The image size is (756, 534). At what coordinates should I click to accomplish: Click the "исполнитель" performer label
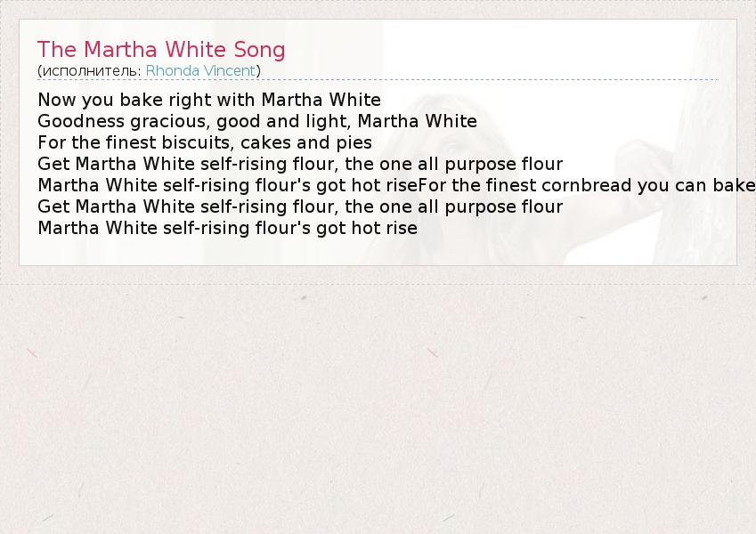tap(90, 70)
